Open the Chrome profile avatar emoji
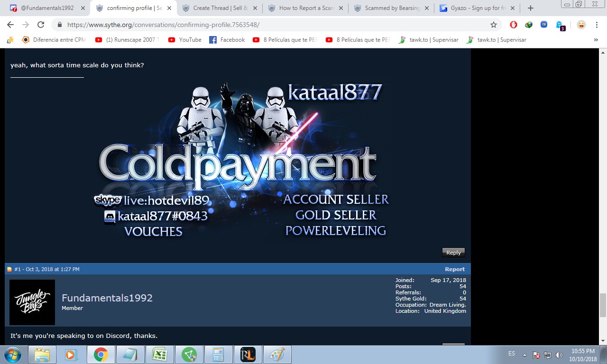 tap(581, 25)
